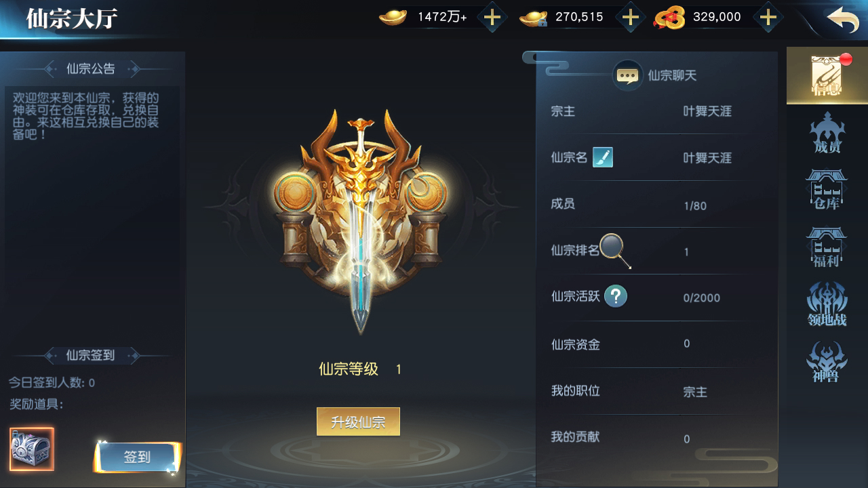Open the 神兽 divine beast tab
868x488 pixels.
pyautogui.click(x=827, y=362)
